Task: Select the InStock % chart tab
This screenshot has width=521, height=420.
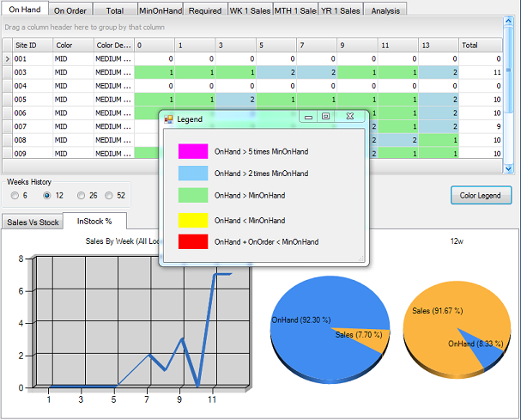Action: [94, 221]
